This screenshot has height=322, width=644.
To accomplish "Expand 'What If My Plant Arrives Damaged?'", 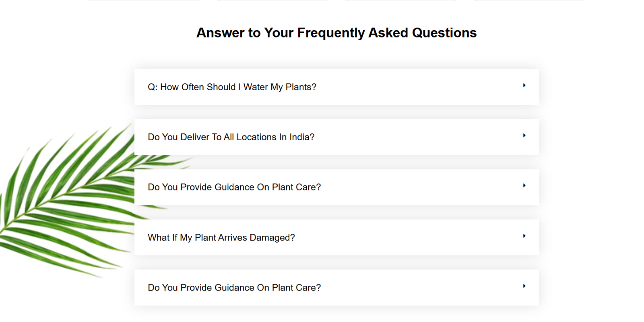I will (x=221, y=238).
